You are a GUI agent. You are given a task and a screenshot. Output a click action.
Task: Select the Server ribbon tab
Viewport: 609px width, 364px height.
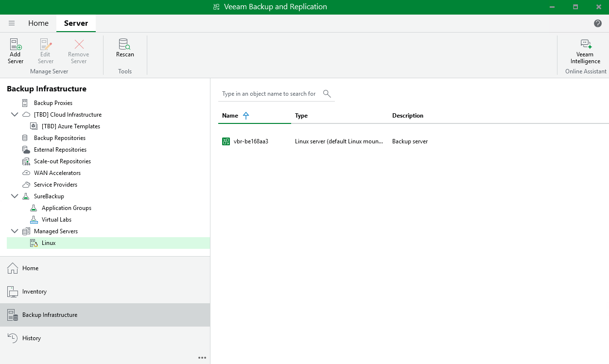pyautogui.click(x=76, y=23)
